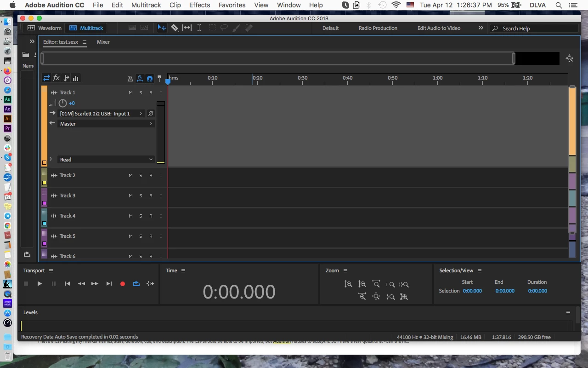The width and height of the screenshot is (588, 368).
Task: Click the Fast Forward button
Action: (x=95, y=284)
